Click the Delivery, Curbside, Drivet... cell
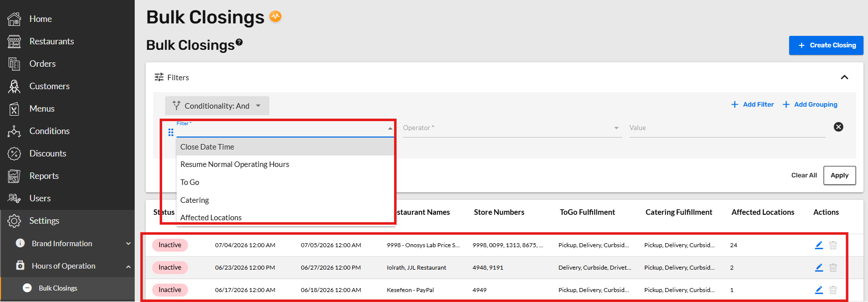 (595, 268)
